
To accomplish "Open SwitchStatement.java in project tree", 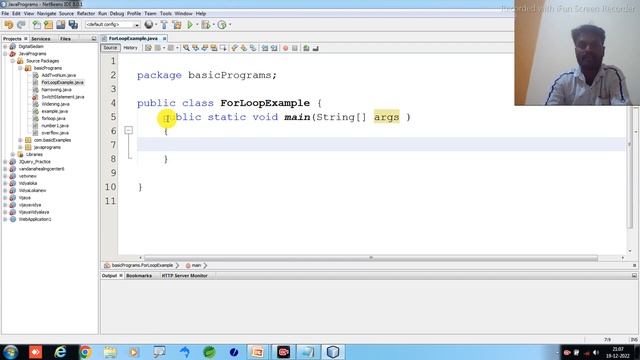I will 62,97.
